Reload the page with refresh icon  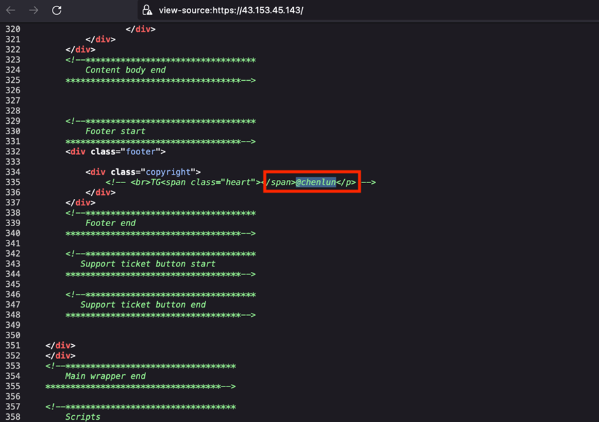point(57,10)
